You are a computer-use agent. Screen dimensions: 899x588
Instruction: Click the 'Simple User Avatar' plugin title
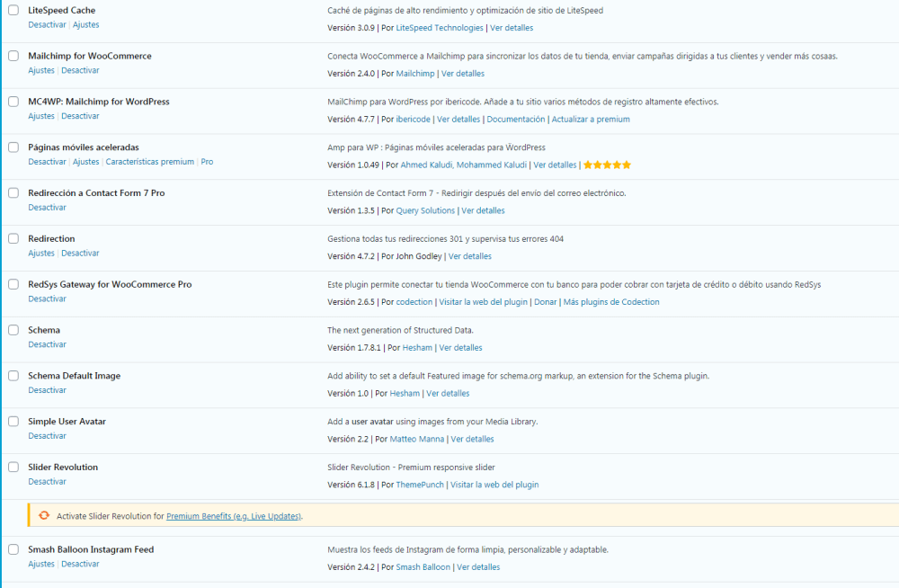[x=67, y=421]
